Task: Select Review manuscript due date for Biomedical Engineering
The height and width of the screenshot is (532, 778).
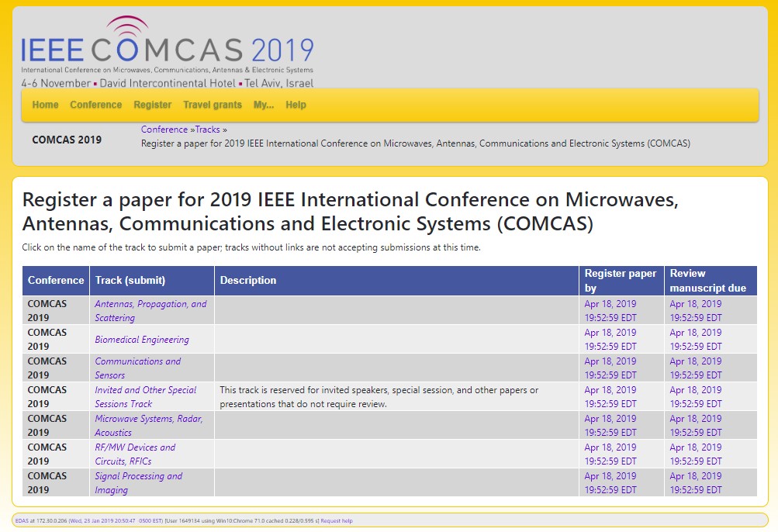Action: point(696,340)
